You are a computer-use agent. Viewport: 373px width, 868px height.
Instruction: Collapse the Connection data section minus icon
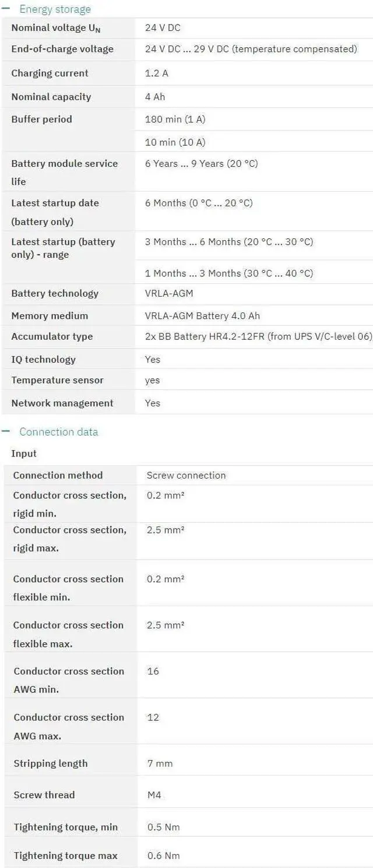[6, 431]
